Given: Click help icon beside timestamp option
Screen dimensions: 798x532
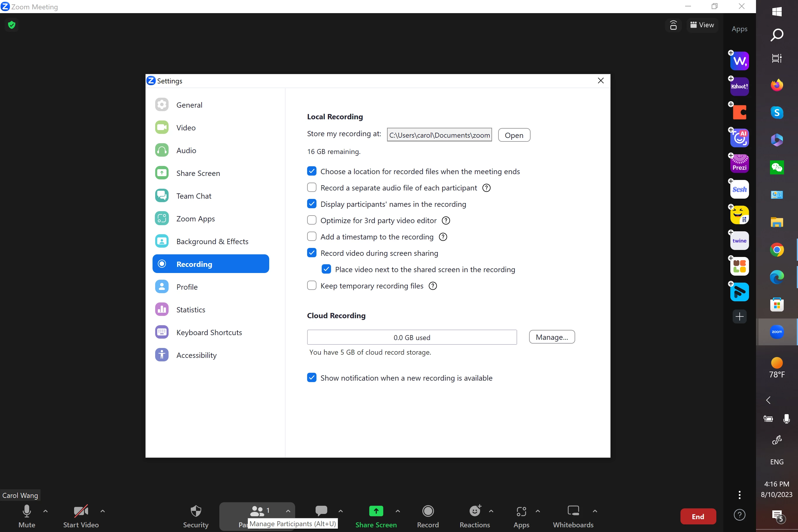Looking at the screenshot, I should click(443, 237).
